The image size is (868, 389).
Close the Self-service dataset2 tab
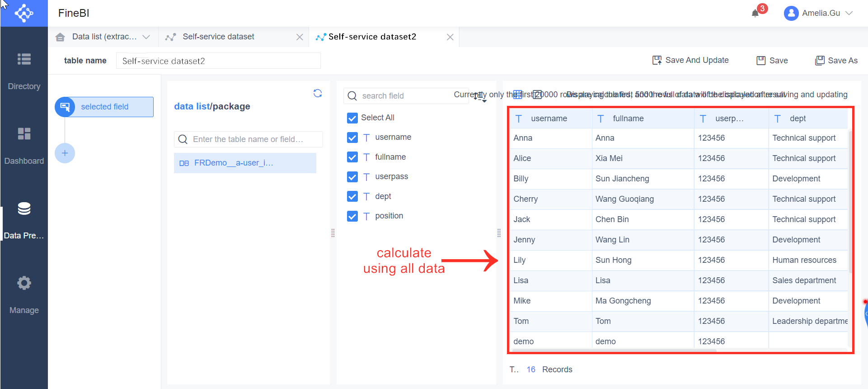(450, 37)
